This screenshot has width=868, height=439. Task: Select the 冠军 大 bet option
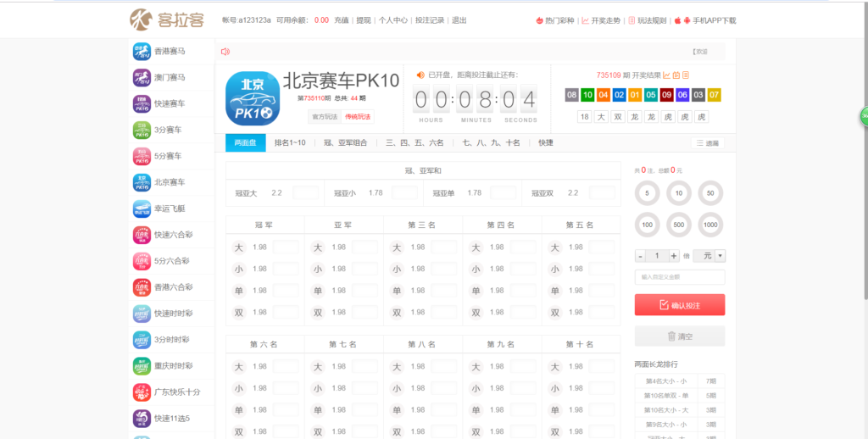238,247
